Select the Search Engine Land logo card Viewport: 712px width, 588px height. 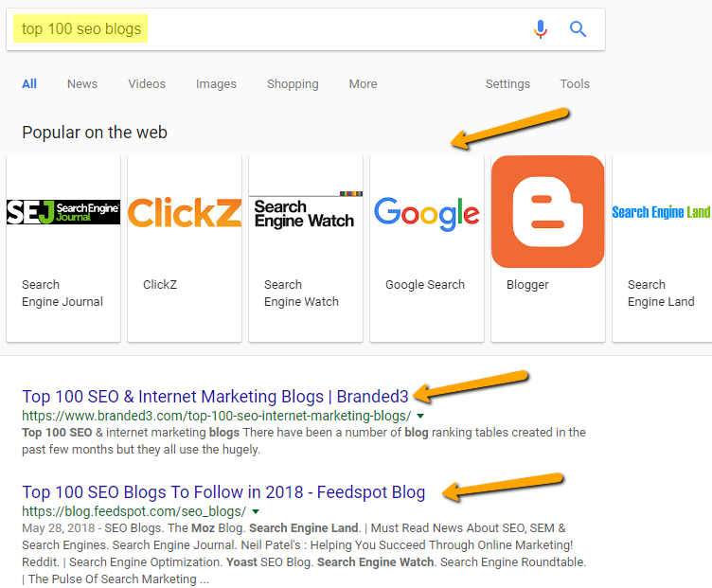[x=662, y=246]
